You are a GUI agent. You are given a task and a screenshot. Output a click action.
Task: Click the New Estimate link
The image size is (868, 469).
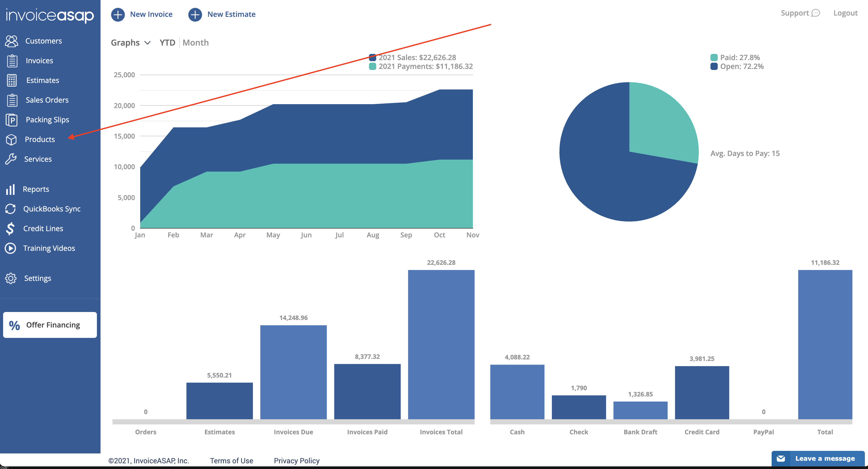coord(231,14)
